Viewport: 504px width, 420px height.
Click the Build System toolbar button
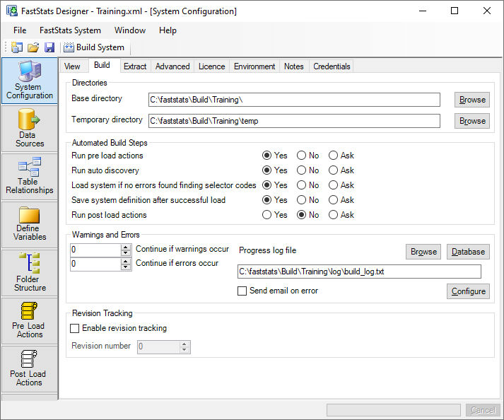(94, 47)
